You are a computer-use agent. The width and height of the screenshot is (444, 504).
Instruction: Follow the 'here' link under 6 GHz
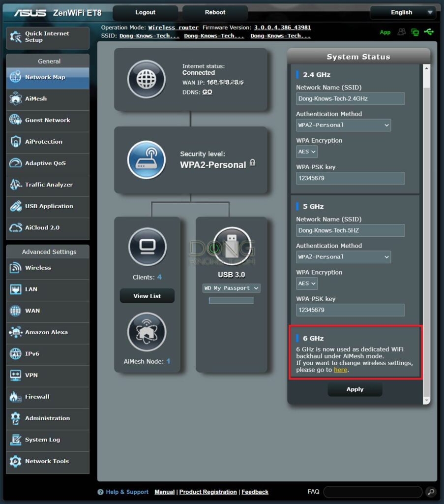(340, 370)
